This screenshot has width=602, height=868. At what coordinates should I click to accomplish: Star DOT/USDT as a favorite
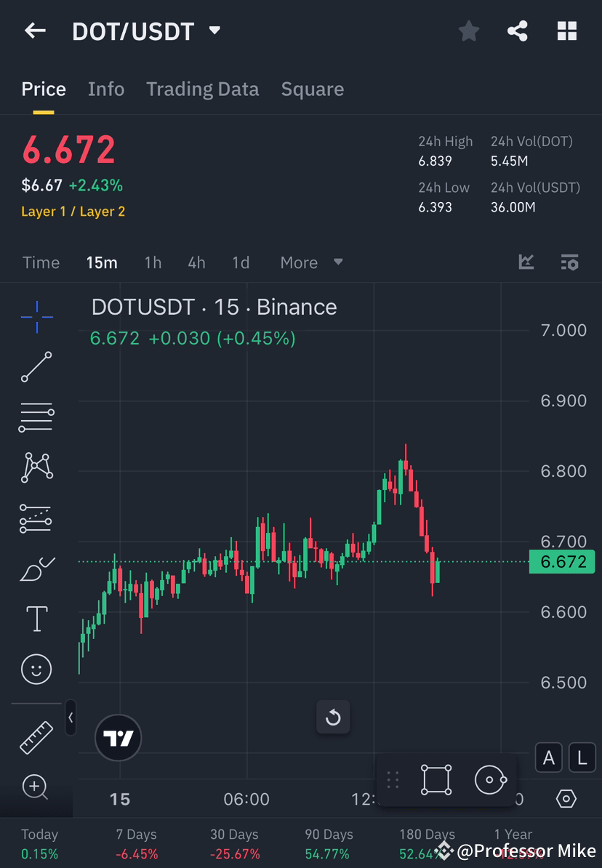468,31
